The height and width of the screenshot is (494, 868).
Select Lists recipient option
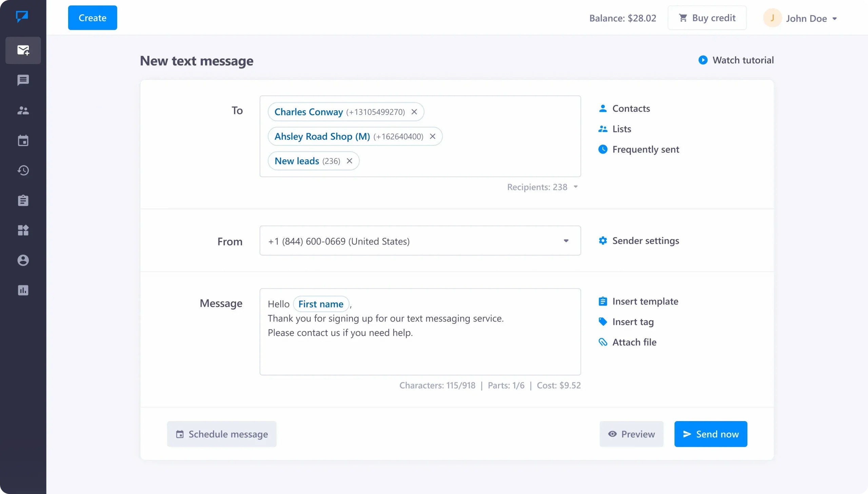click(x=622, y=129)
